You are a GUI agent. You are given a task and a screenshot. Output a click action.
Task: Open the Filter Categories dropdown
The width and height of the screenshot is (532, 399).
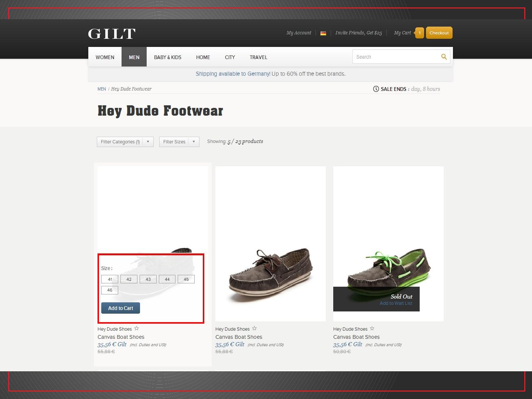click(125, 142)
